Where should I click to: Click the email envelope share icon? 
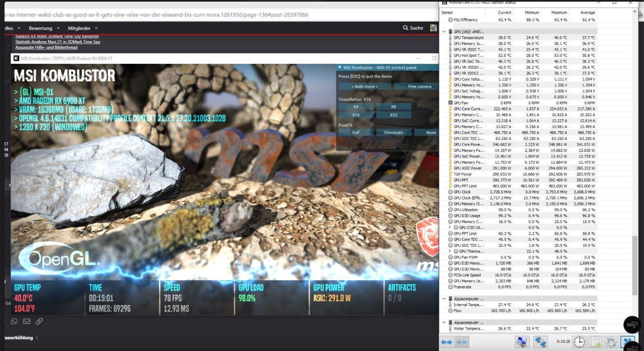click(x=27, y=321)
